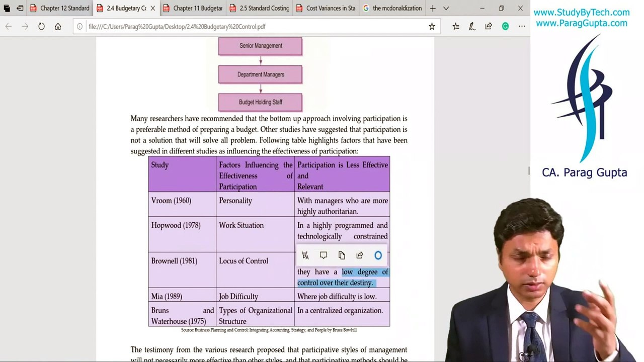Click the Department Managers flowchart box

coord(260,74)
